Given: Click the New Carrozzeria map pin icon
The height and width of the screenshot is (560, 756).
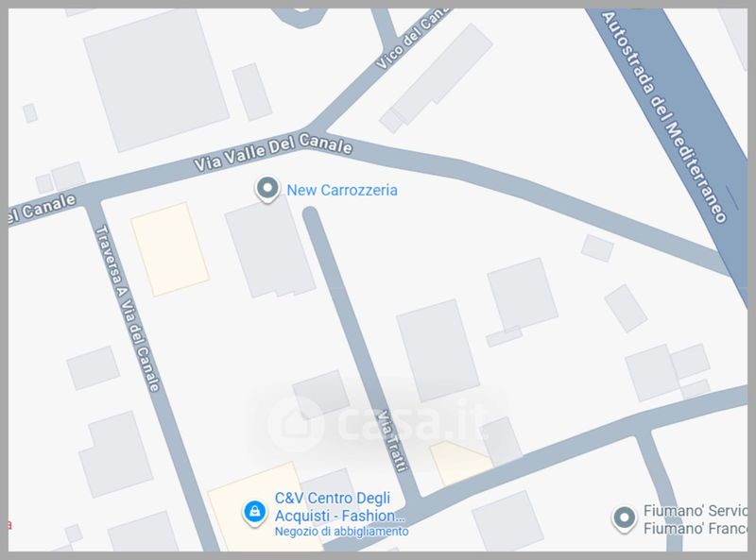Looking at the screenshot, I should tap(267, 189).
